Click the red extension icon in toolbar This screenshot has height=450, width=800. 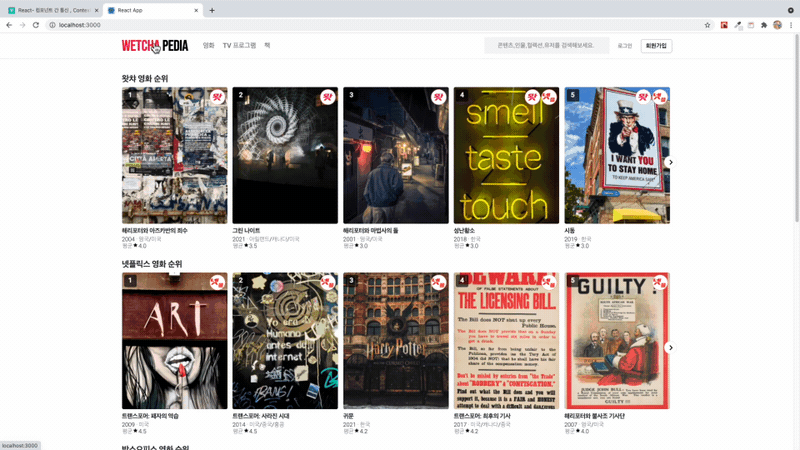pyautogui.click(x=724, y=25)
